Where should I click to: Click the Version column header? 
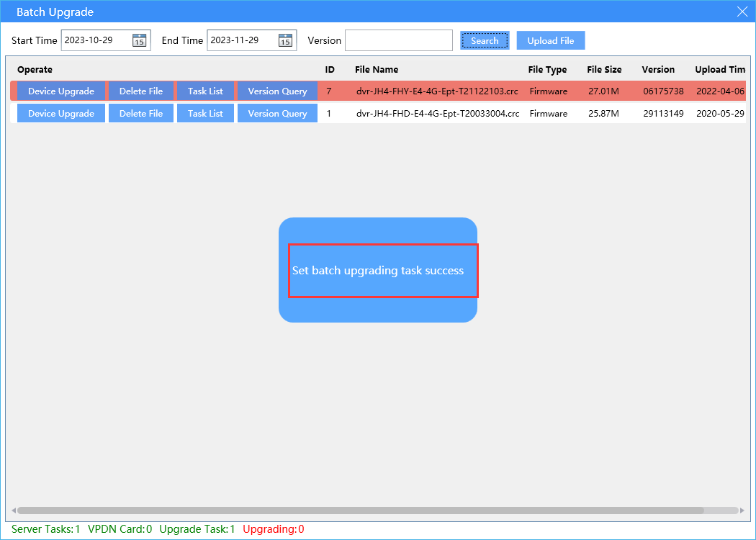click(x=658, y=69)
